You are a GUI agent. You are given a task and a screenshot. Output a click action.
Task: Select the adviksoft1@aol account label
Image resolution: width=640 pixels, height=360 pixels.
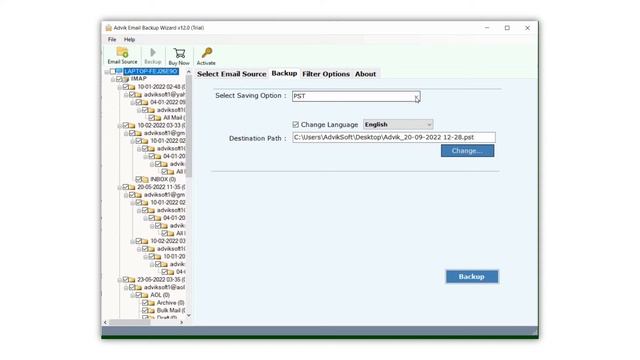pos(164,287)
